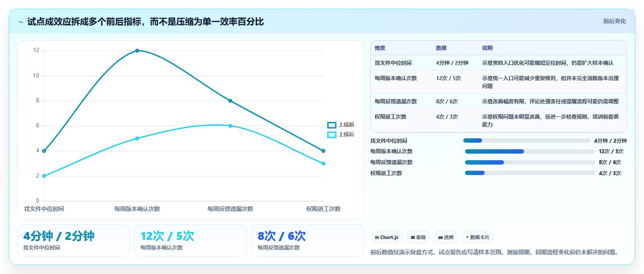Select the 说明 column header

[488, 48]
